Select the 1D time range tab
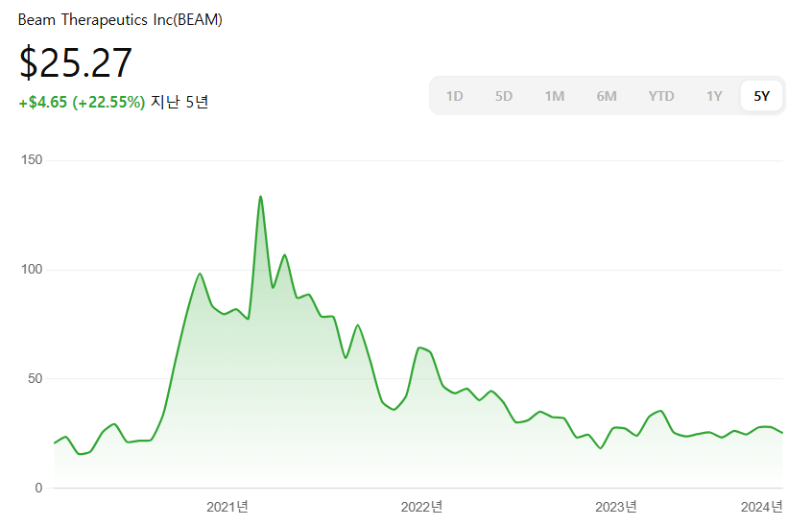 454,96
